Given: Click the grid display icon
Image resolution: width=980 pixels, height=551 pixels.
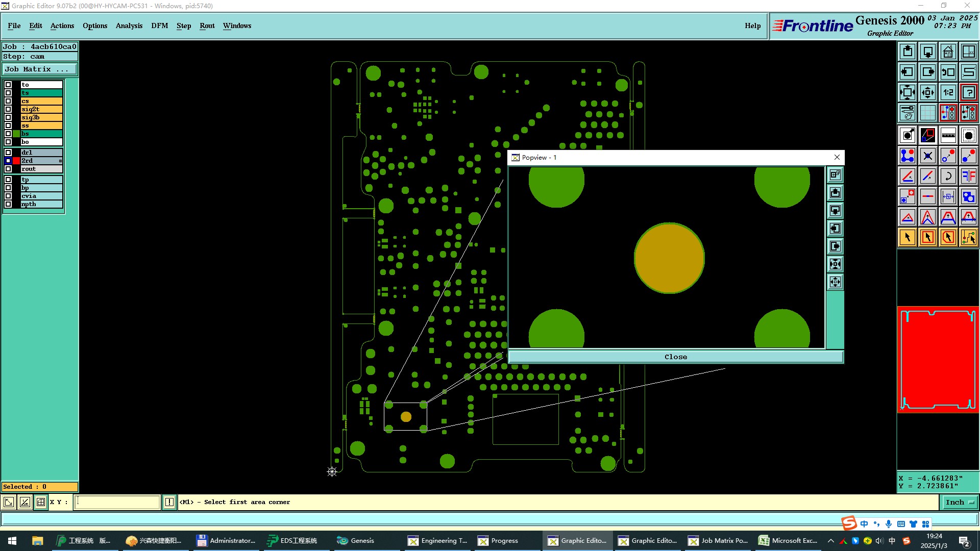Looking at the screenshot, I should (x=927, y=113).
